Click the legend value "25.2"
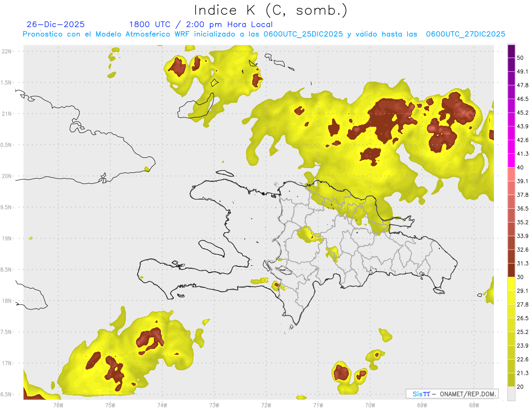 tap(523, 332)
